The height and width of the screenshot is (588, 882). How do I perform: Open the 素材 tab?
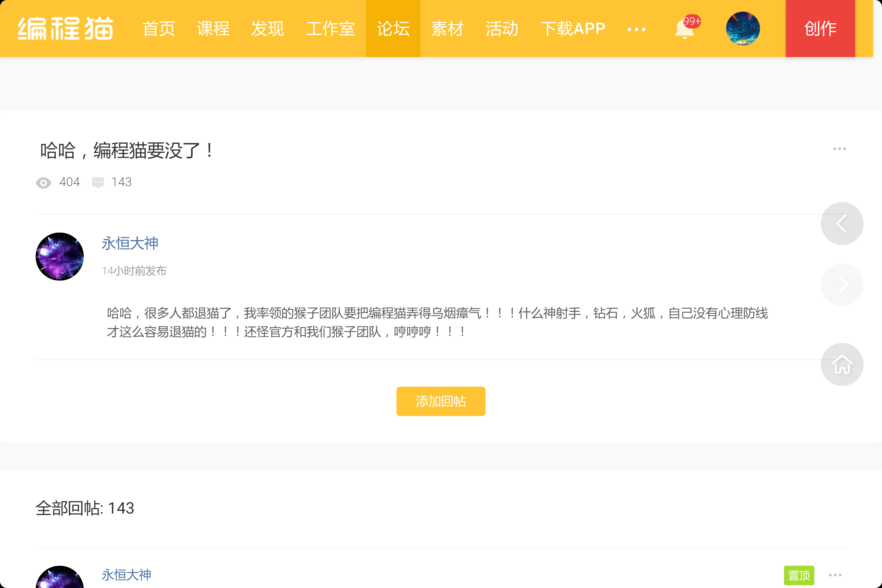[447, 28]
